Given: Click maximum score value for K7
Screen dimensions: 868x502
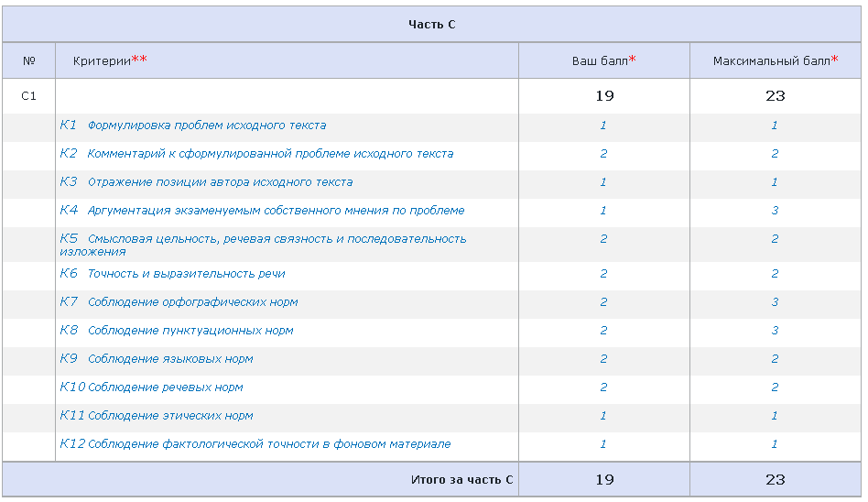Looking at the screenshot, I should (775, 302).
